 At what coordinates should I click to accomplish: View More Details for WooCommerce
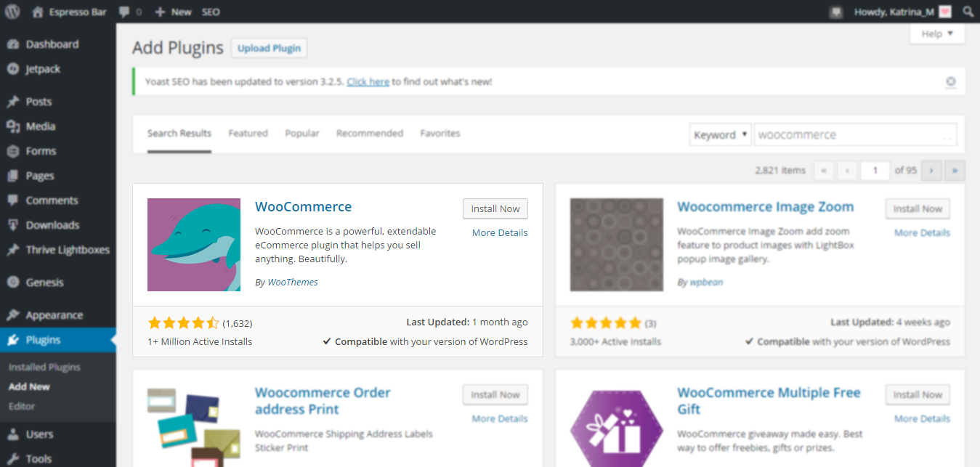tap(500, 233)
